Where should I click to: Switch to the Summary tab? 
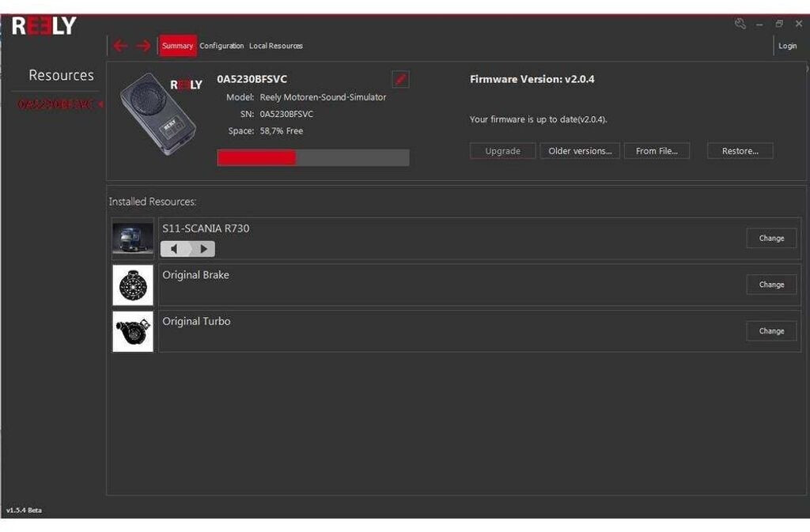click(x=177, y=46)
